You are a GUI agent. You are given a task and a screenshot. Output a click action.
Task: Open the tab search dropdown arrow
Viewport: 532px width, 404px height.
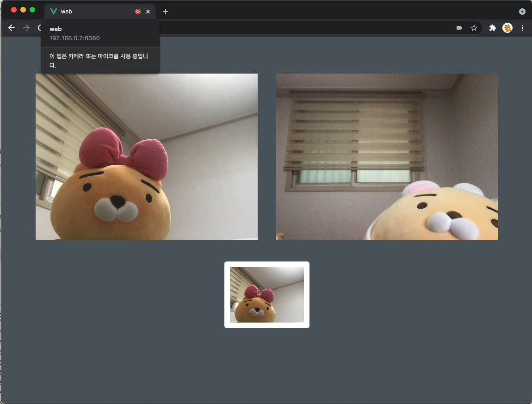(522, 12)
